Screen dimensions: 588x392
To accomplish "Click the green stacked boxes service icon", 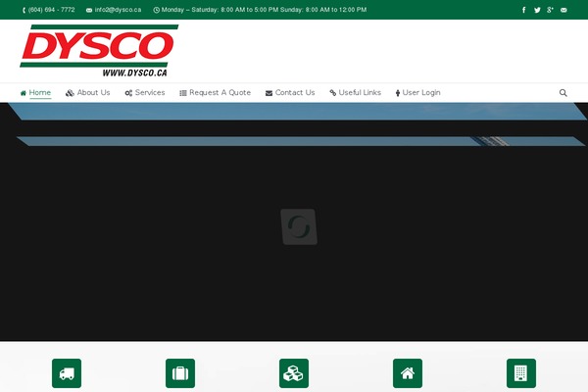I will [x=294, y=373].
